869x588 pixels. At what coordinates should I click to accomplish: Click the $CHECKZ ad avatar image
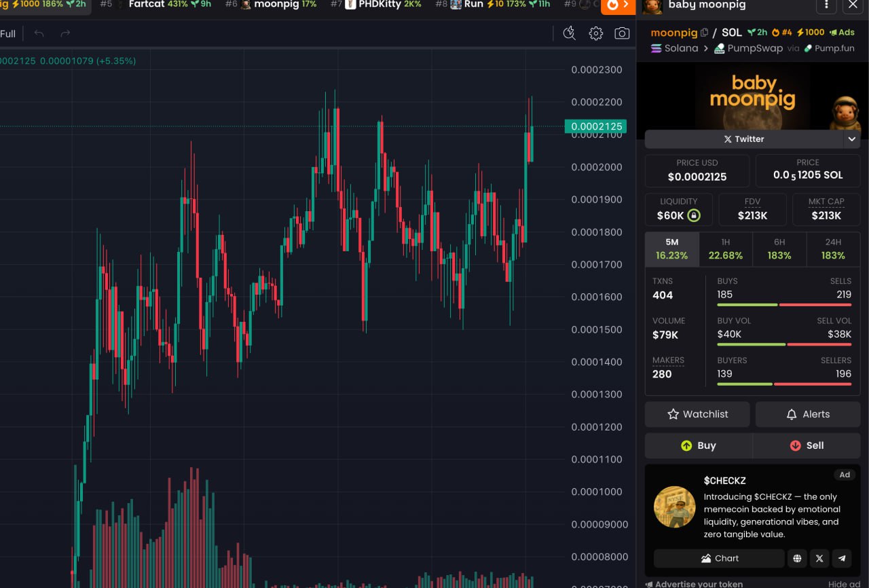coord(675,507)
